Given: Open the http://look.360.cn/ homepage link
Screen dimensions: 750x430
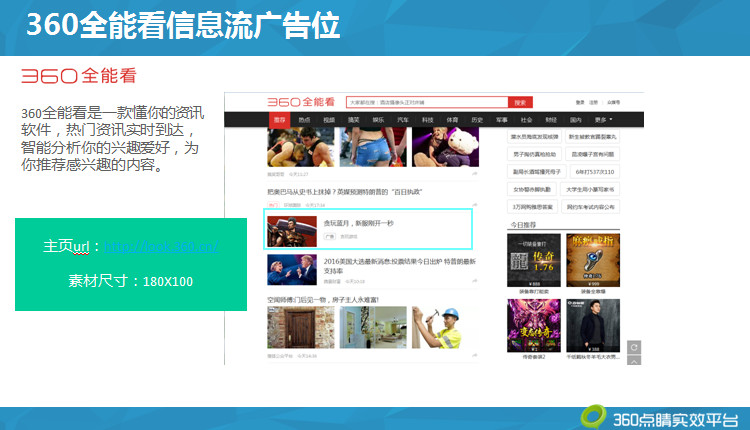Looking at the screenshot, I should tap(161, 247).
